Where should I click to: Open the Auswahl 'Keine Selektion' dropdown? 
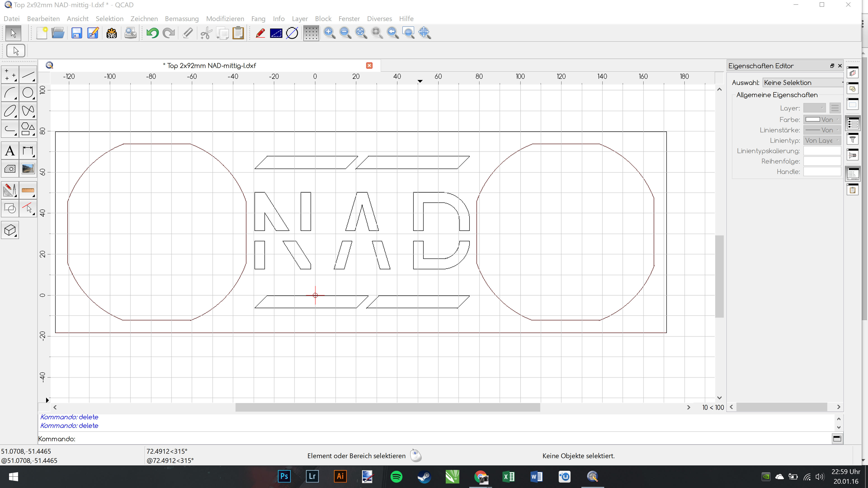(803, 82)
